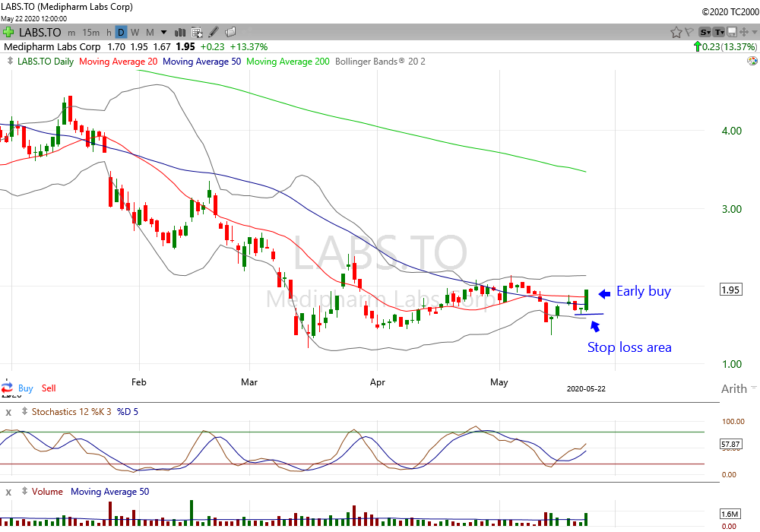Open the 'S' dropdown button
Viewport: 760px width, 532px height.
point(705,33)
